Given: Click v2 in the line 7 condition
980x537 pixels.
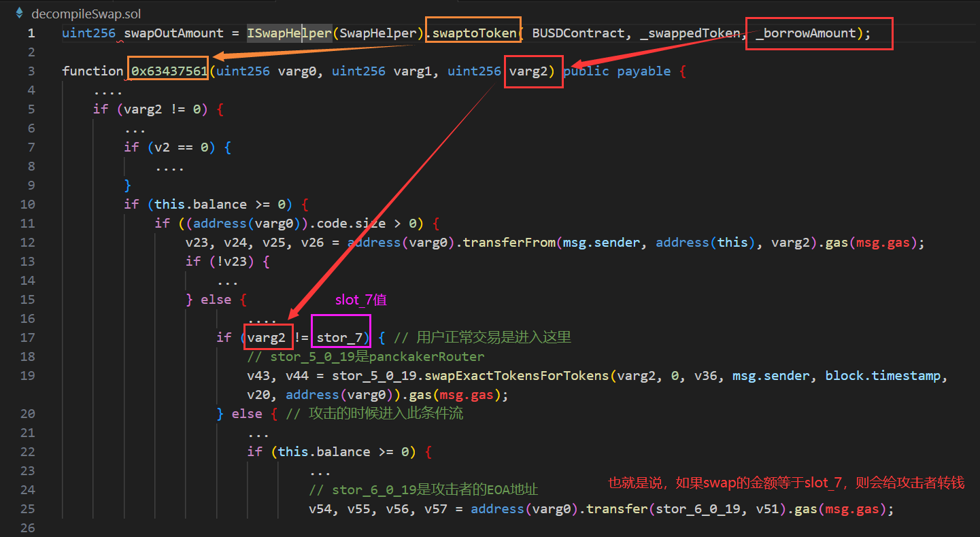Looking at the screenshot, I should 162,148.
